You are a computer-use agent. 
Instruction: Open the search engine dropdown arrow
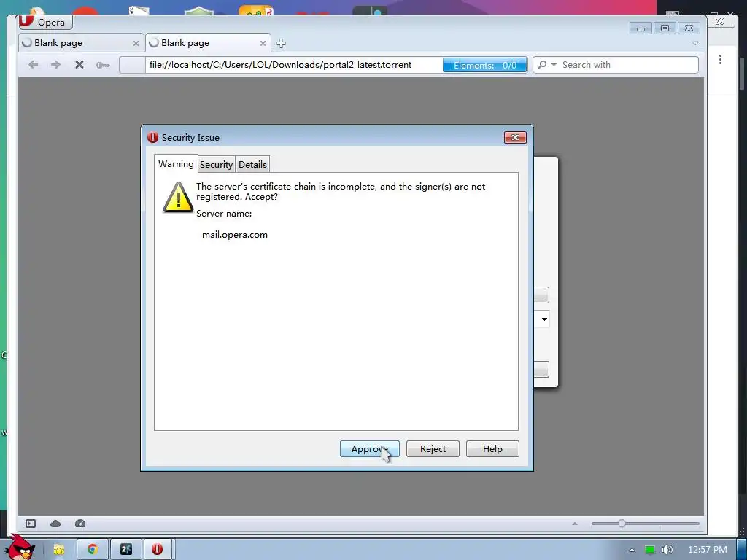554,65
